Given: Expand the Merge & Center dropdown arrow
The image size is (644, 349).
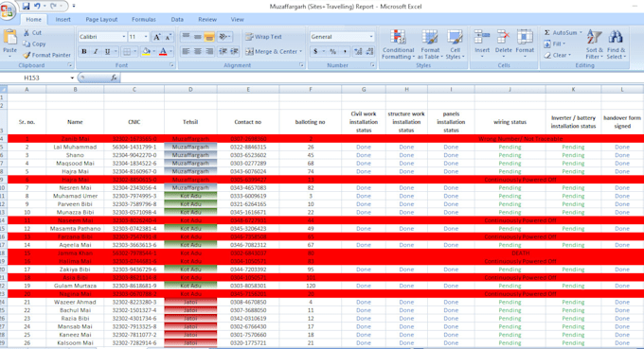Looking at the screenshot, I should (300, 52).
